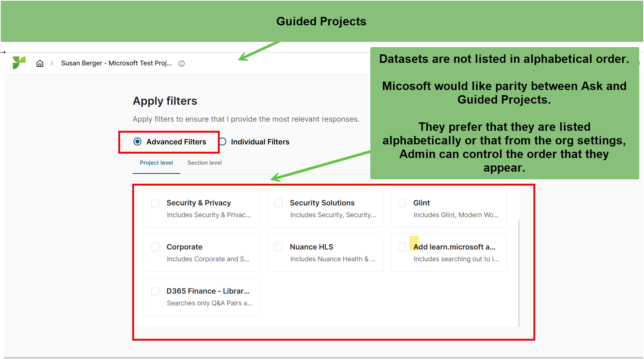644x359 pixels.
Task: Tick the Glint dataset checkbox
Action: [402, 203]
